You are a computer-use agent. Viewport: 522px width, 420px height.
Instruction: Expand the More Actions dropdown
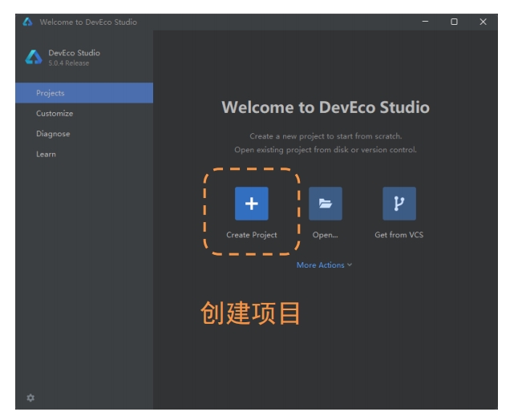(321, 265)
